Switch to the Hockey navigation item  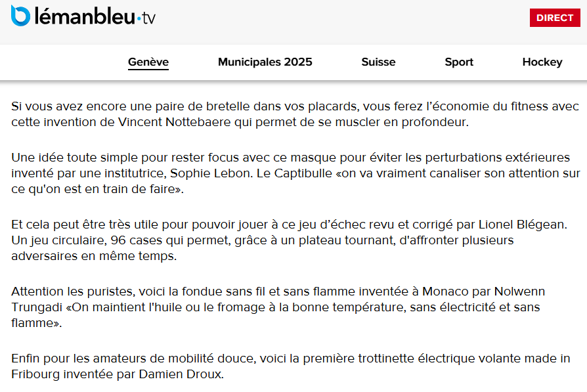pos(542,62)
